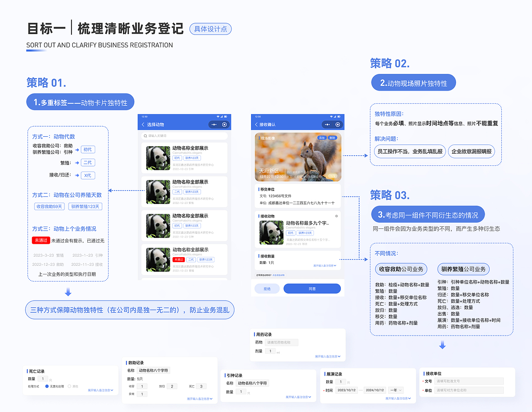Click 添加 on the 现场影像 photo card
Viewport: 532px width, 412px height.
click(x=322, y=138)
